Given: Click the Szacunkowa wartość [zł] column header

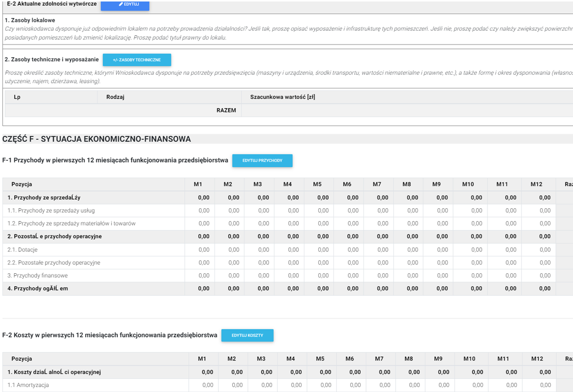Looking at the screenshot, I should [x=282, y=97].
